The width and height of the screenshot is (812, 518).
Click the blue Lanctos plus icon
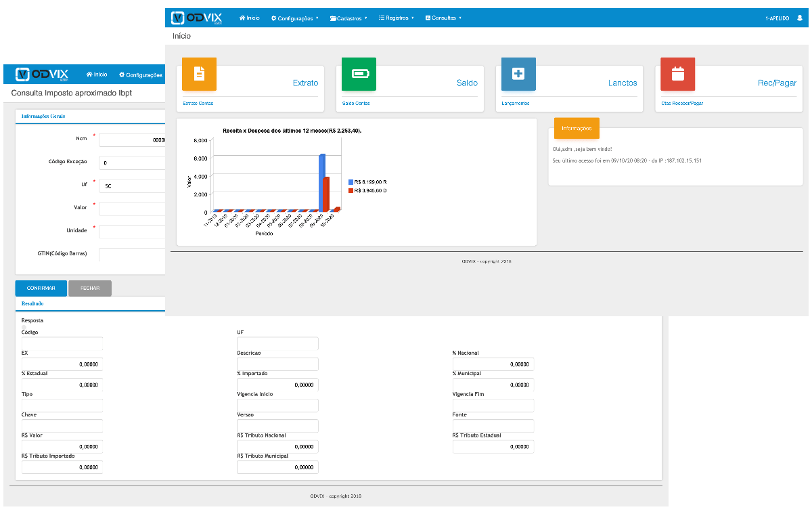coord(518,74)
